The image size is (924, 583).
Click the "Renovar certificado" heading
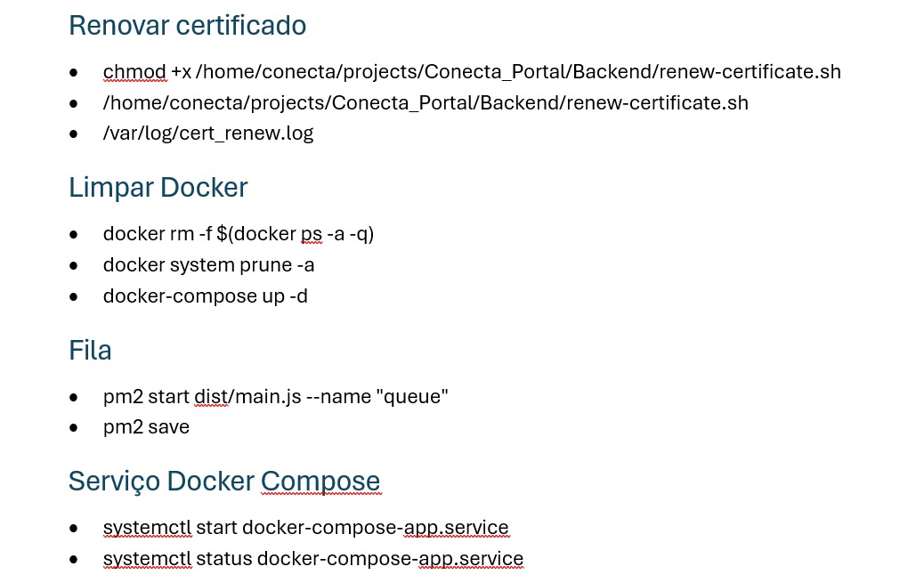point(187,26)
